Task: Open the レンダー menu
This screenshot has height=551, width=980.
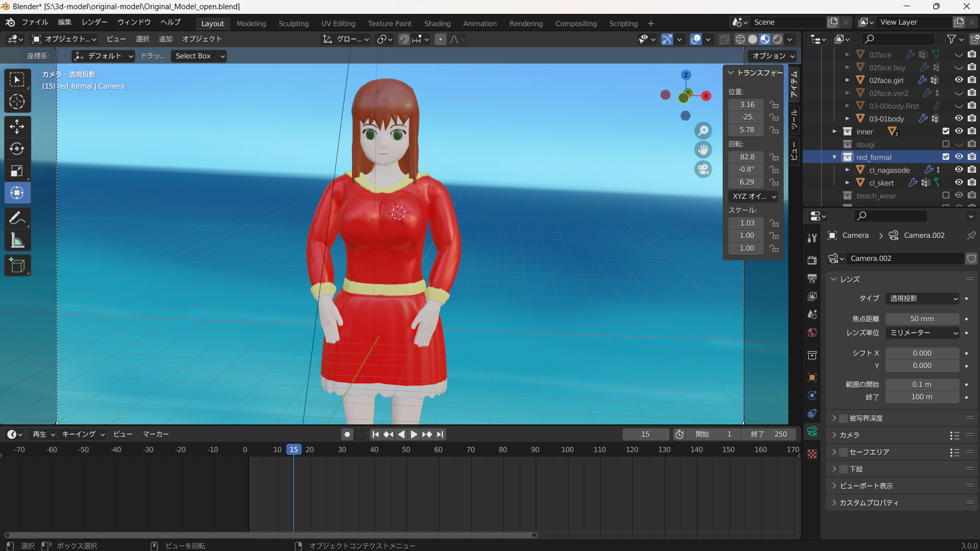Action: pos(94,22)
